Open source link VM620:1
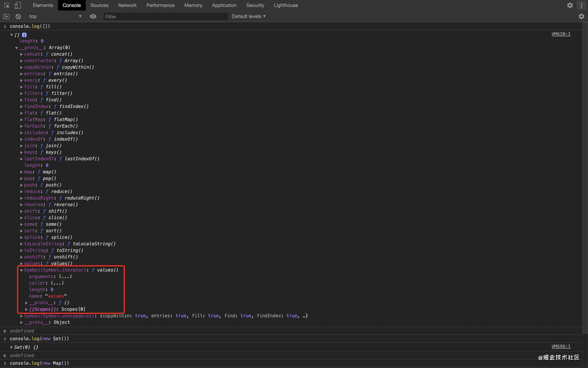The width and height of the screenshot is (588, 368). [x=561, y=34]
